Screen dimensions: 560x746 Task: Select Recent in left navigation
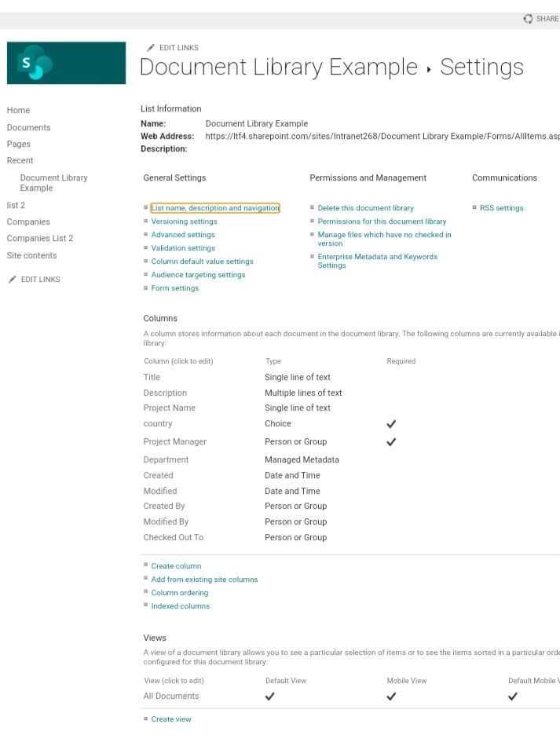click(20, 161)
